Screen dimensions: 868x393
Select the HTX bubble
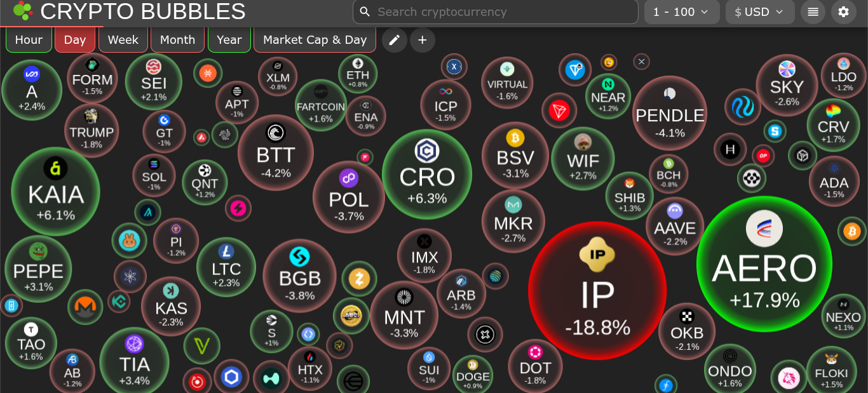[x=310, y=368]
